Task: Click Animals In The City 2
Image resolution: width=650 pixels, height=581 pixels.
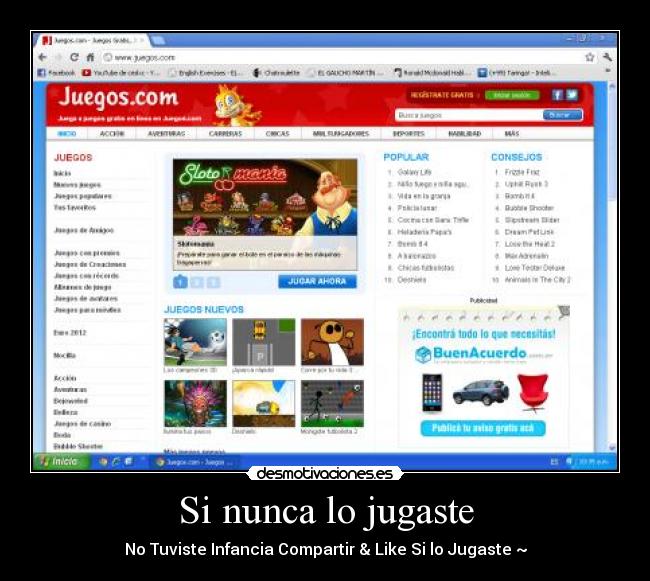Action: point(537,280)
